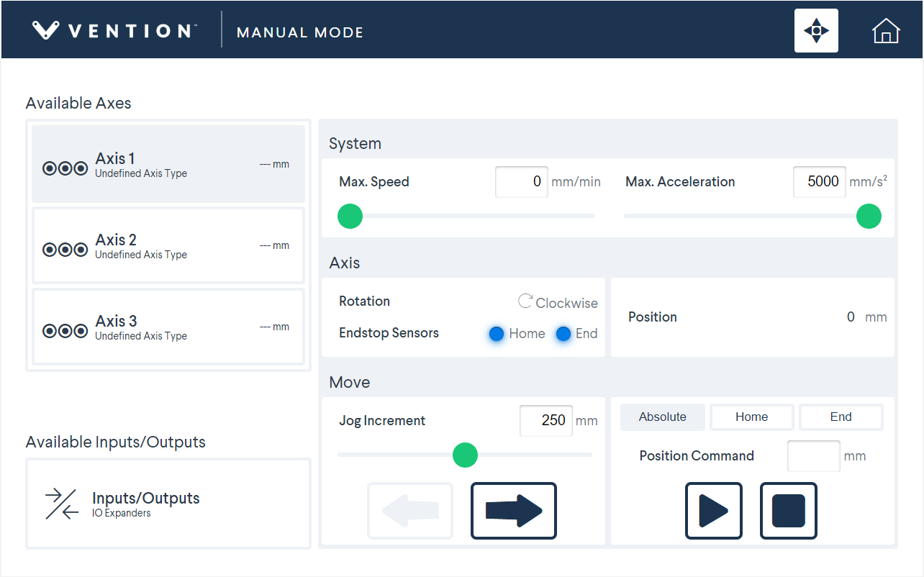
Task: Switch to the Absolute move tab
Action: 662,417
